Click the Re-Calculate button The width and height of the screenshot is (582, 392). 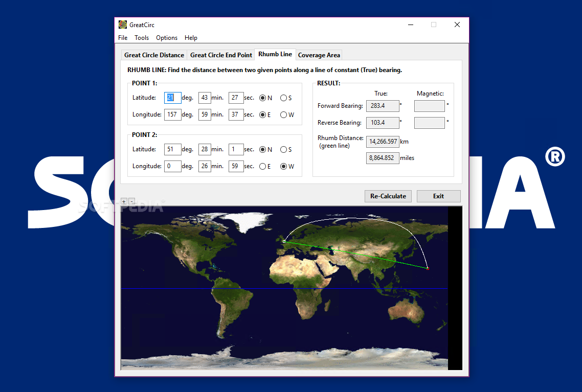(x=388, y=196)
